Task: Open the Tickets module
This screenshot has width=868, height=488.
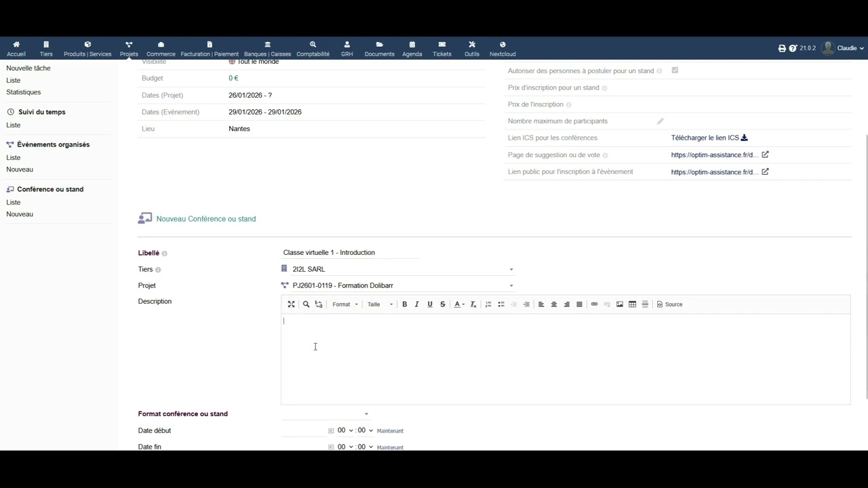Action: (442, 49)
